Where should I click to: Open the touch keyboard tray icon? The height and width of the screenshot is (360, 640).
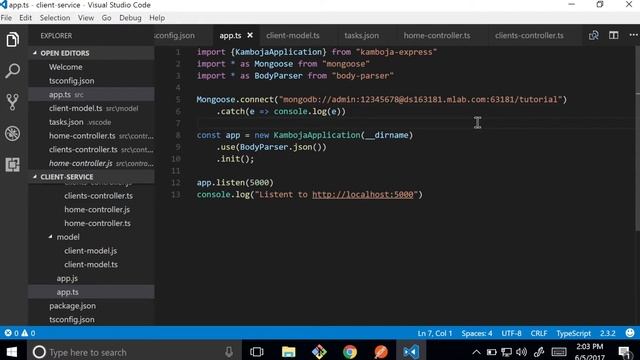pos(559,352)
